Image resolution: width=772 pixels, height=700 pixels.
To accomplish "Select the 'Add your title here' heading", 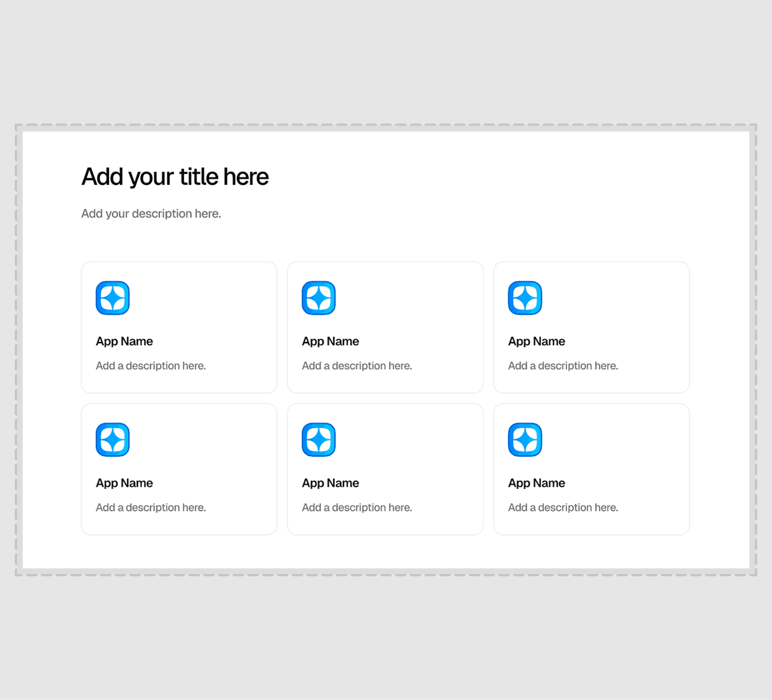I will [175, 177].
